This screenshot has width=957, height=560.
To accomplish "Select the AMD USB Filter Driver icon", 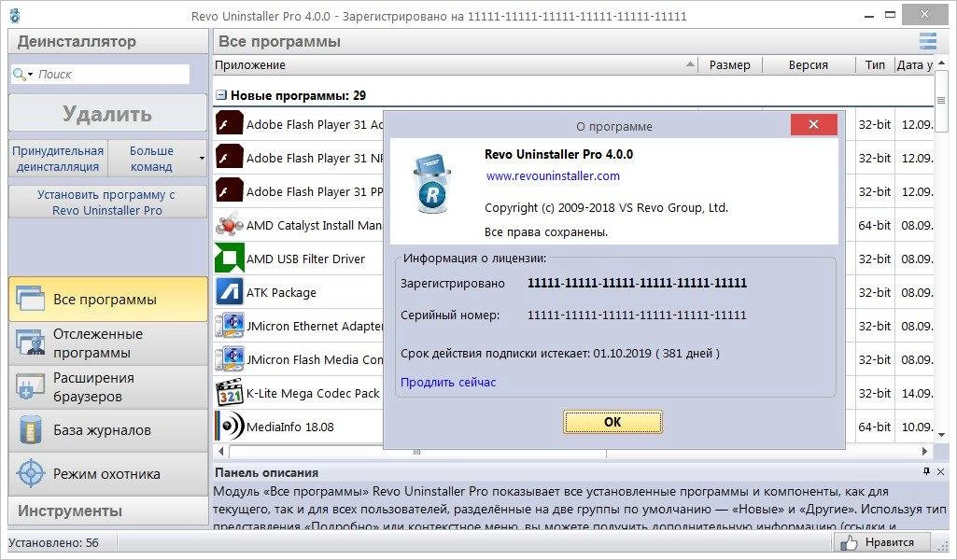I will click(230, 258).
